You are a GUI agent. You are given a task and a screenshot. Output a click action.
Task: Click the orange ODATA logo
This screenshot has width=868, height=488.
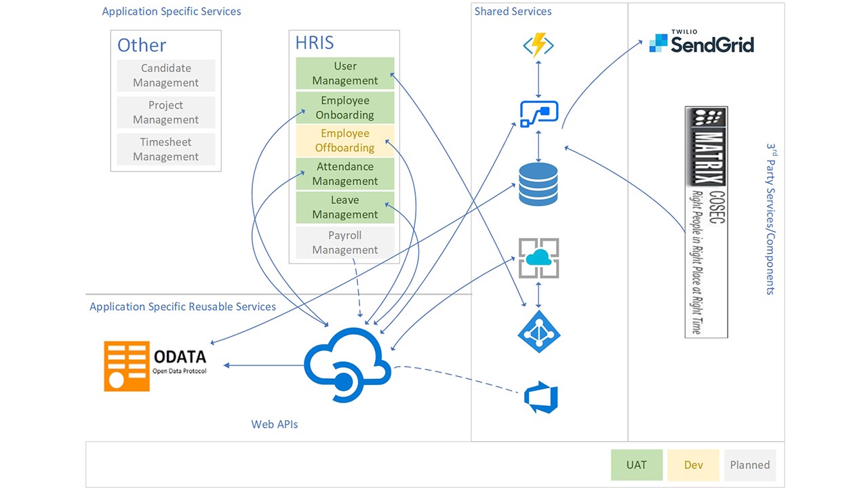(x=155, y=366)
